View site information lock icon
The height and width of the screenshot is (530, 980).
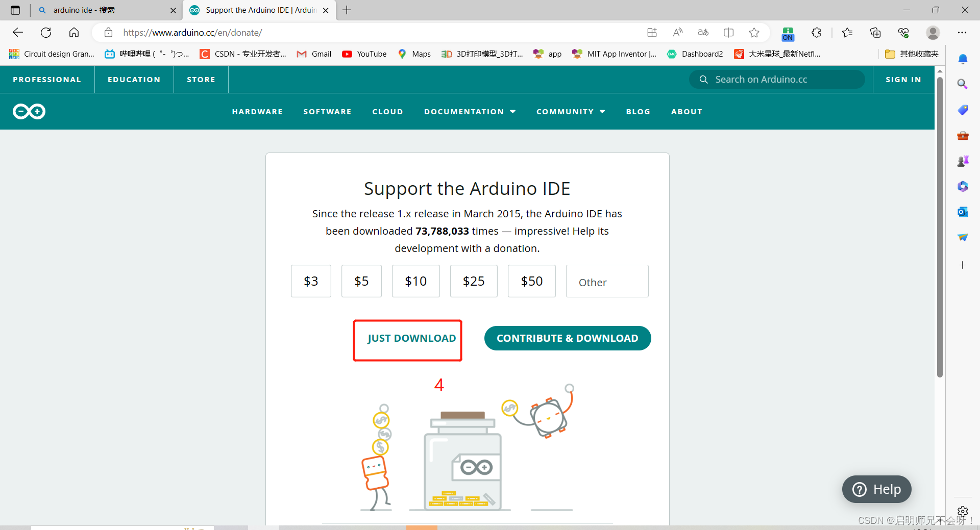(108, 33)
